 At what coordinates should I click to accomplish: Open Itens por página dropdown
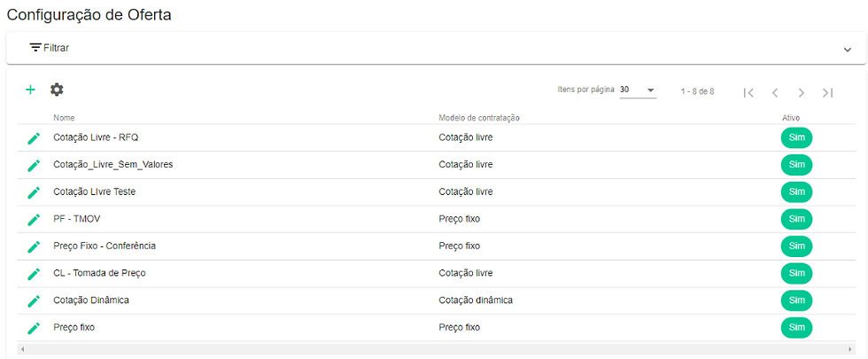pyautogui.click(x=638, y=90)
